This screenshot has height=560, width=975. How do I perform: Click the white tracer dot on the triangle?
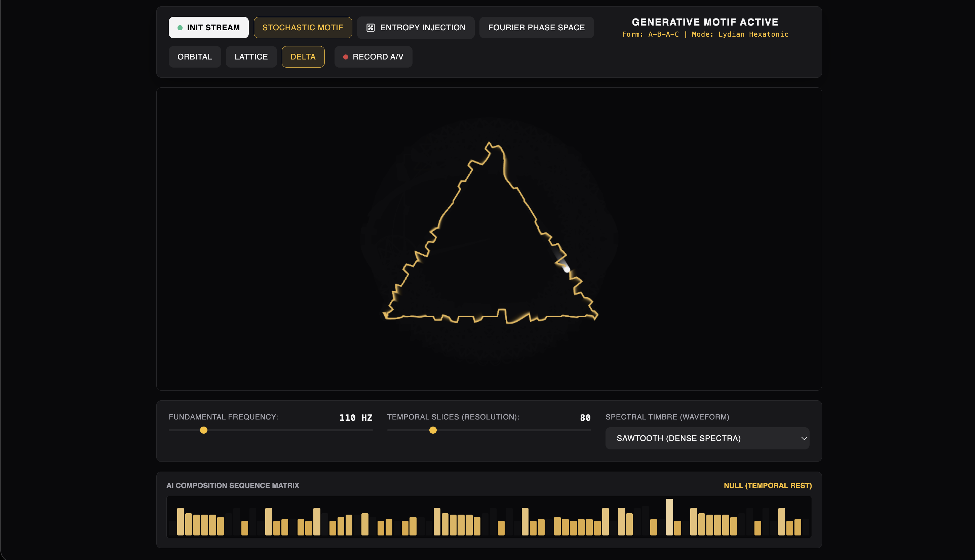click(x=567, y=269)
